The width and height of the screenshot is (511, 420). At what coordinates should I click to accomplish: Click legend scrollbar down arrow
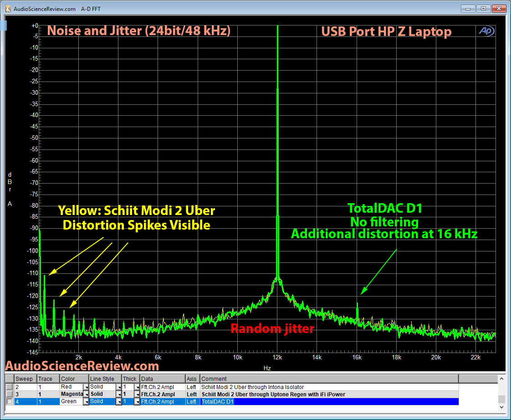pos(501,407)
